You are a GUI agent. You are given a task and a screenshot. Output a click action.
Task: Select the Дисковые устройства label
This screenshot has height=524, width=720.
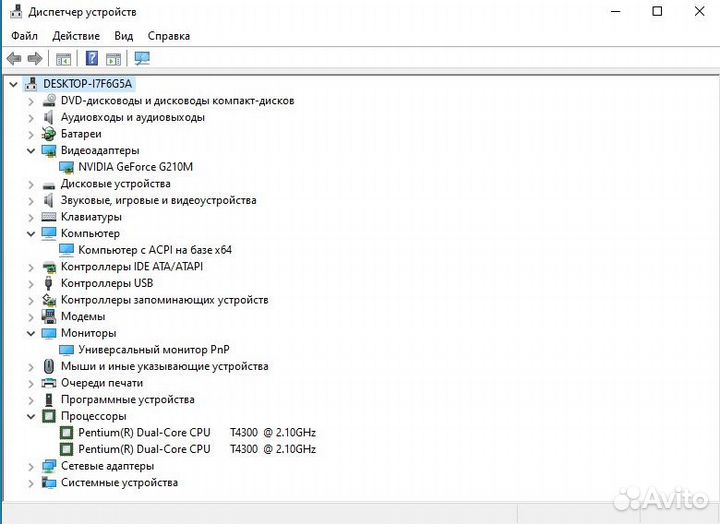tap(115, 184)
